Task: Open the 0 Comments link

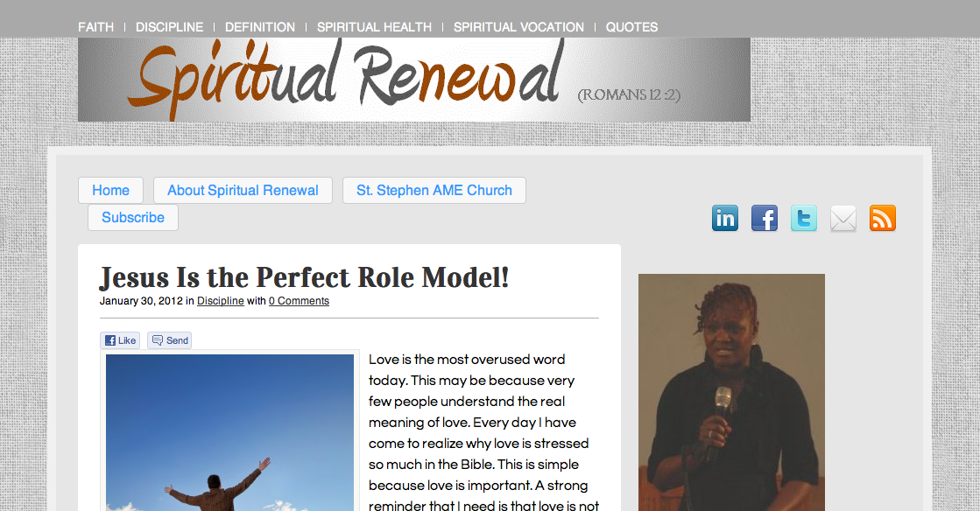Action: [x=299, y=300]
